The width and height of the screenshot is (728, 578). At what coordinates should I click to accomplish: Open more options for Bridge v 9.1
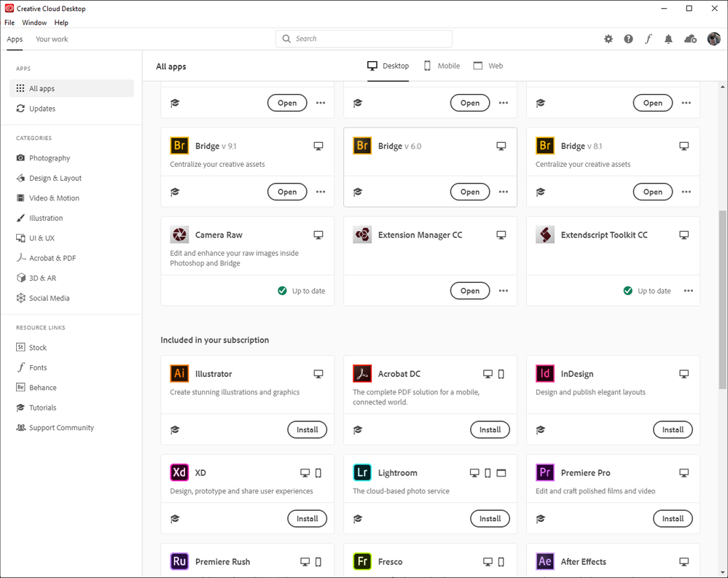(x=321, y=192)
